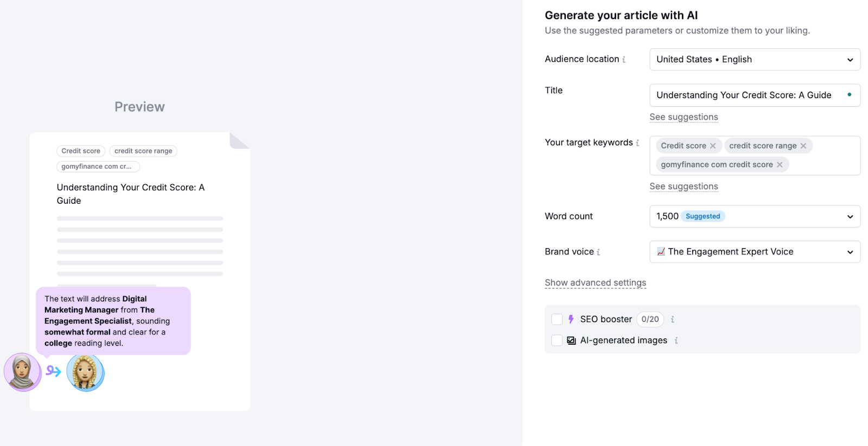Remove the 'Credit score' keyword tag
Screen dimensions: 868x446
point(713,146)
